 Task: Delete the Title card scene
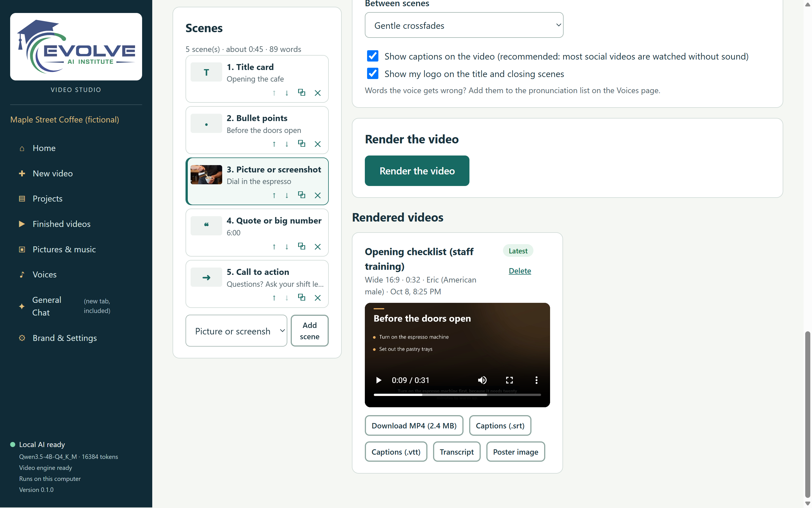click(318, 93)
